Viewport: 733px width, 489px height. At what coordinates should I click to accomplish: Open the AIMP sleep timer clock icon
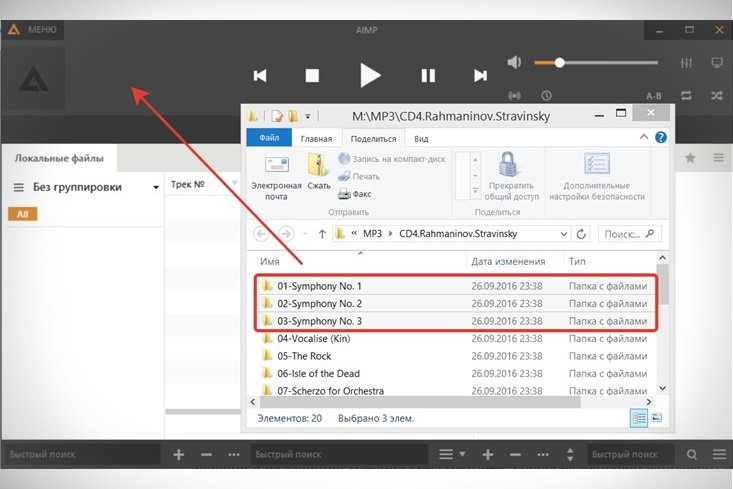(546, 96)
